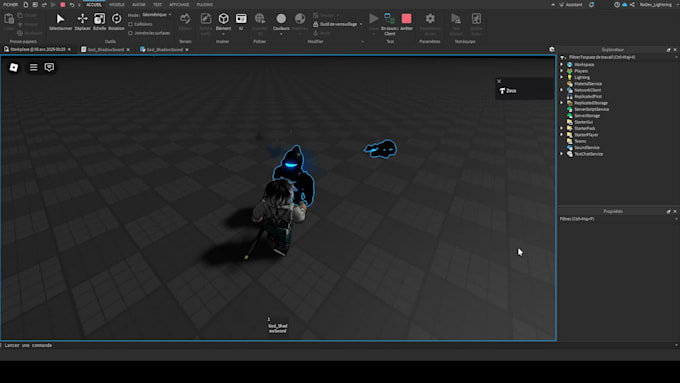Open the Assistant panel
Image resolution: width=680 pixels, height=383 pixels.
click(570, 4)
